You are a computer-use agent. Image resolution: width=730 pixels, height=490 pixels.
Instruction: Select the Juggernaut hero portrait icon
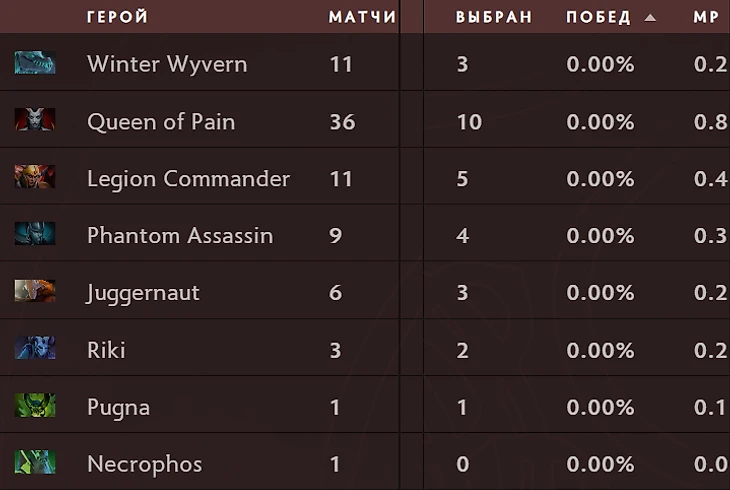(x=35, y=291)
